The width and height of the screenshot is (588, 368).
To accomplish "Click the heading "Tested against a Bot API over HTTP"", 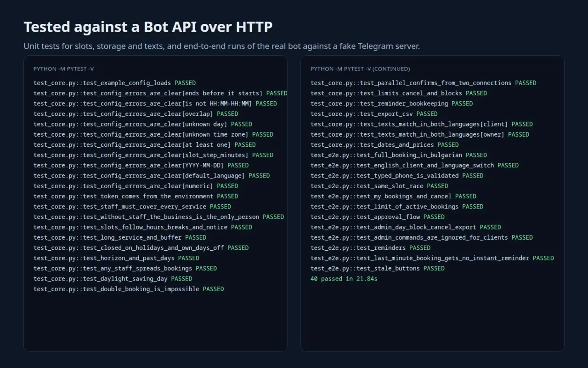I will [x=148, y=27].
